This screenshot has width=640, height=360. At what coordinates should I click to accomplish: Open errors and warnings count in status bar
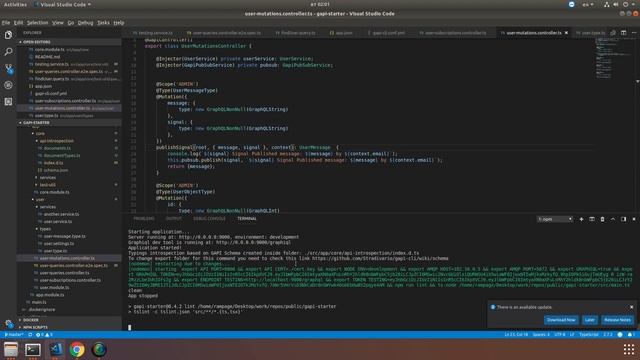tap(44, 335)
